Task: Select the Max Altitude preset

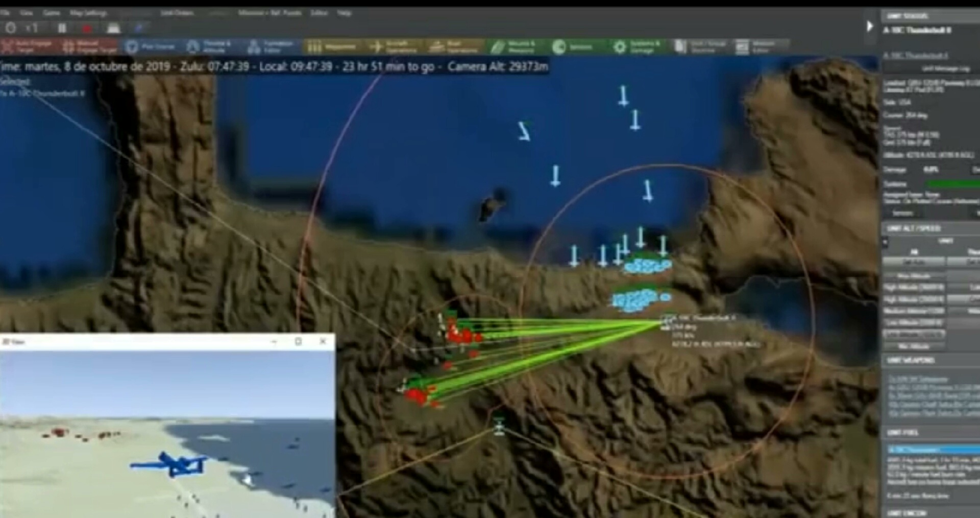Action: point(914,276)
